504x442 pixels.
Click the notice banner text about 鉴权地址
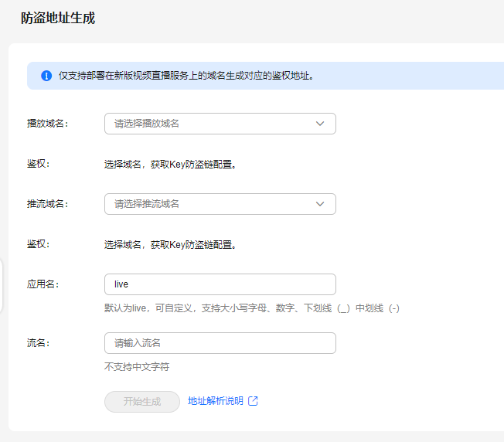point(186,76)
